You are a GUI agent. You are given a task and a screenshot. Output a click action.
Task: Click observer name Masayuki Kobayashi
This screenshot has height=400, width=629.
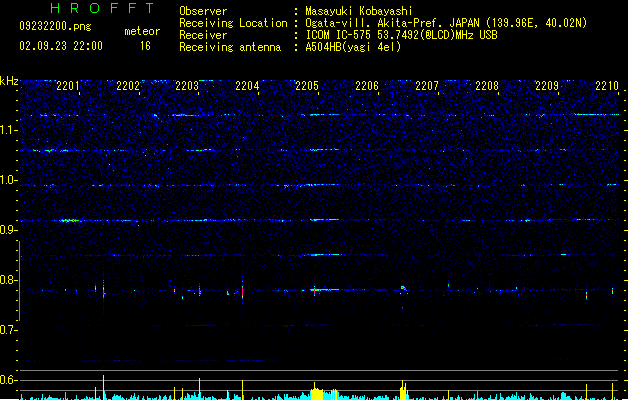pos(359,11)
